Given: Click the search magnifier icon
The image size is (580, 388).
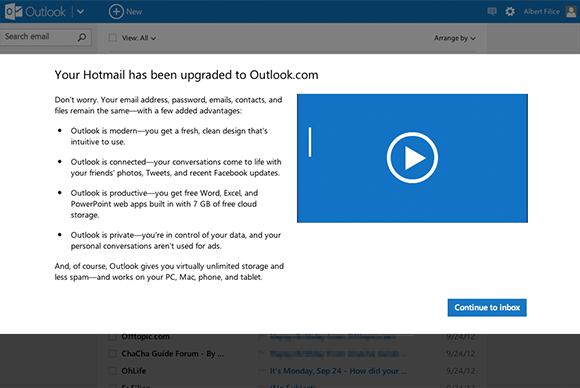Looking at the screenshot, I should coord(82,37).
